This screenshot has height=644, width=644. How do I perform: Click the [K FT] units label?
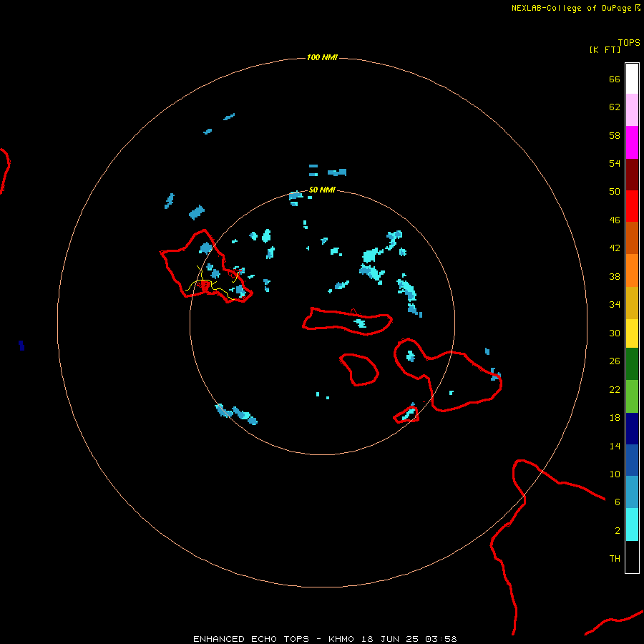pos(605,49)
